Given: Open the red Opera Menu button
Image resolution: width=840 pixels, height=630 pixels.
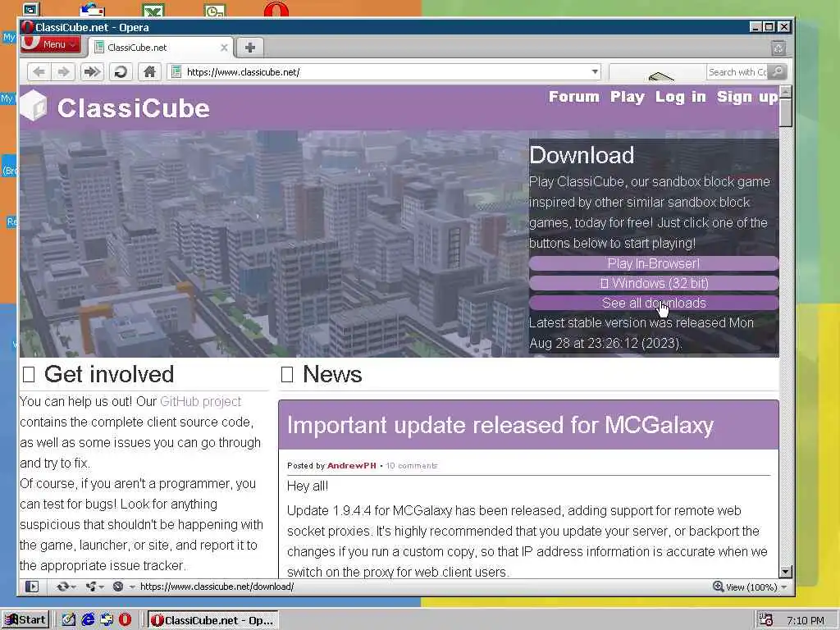Looking at the screenshot, I should (x=51, y=44).
